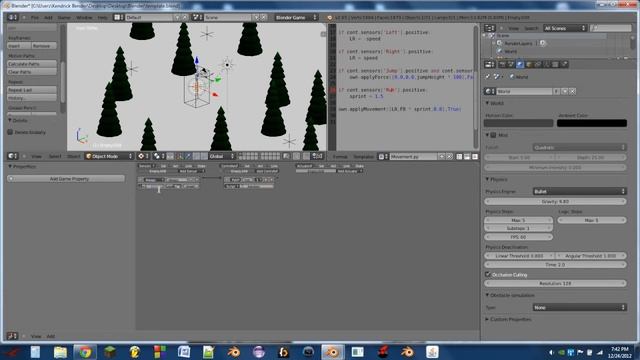Viewport: 640px width, 360px height.
Task: Click the 3D viewport editor type icon
Action: (x=13, y=156)
